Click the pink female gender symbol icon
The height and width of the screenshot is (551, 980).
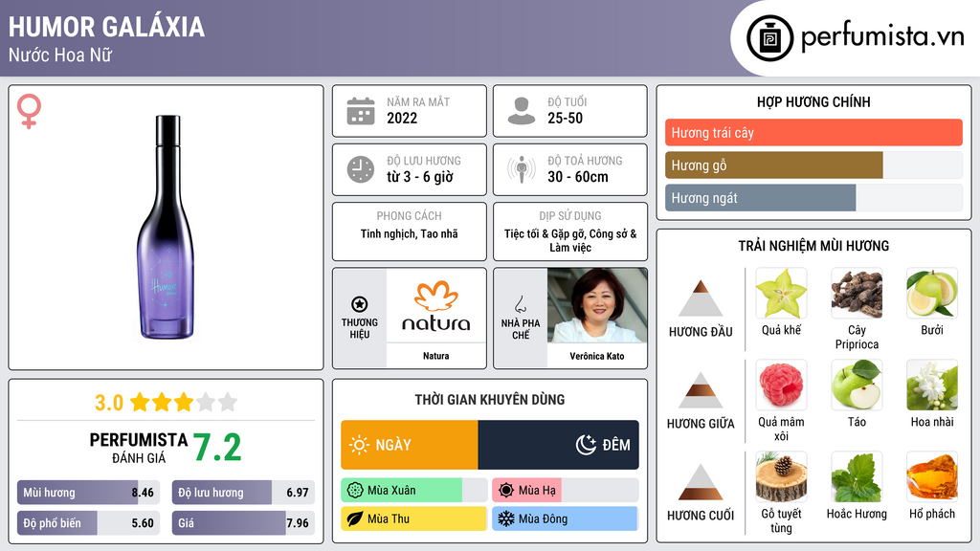(x=29, y=111)
